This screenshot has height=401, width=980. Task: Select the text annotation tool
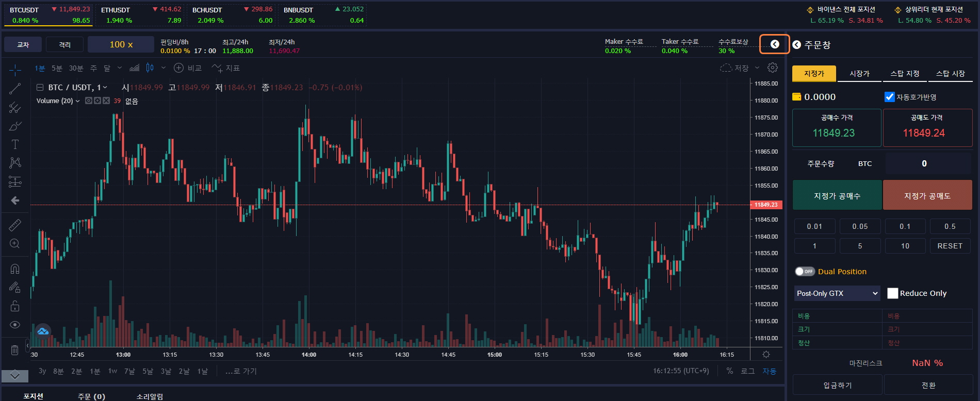click(x=15, y=145)
